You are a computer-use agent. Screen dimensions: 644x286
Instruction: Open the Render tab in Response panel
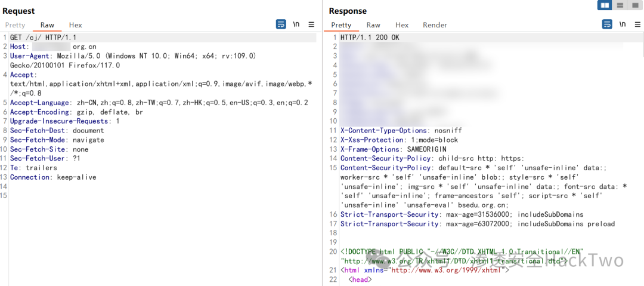(435, 25)
